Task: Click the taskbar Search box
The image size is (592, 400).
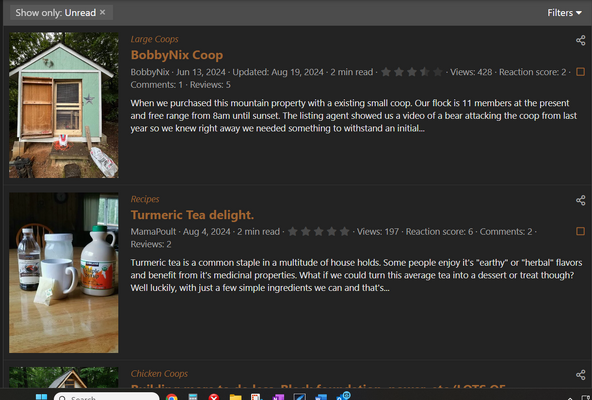Action: 106,397
